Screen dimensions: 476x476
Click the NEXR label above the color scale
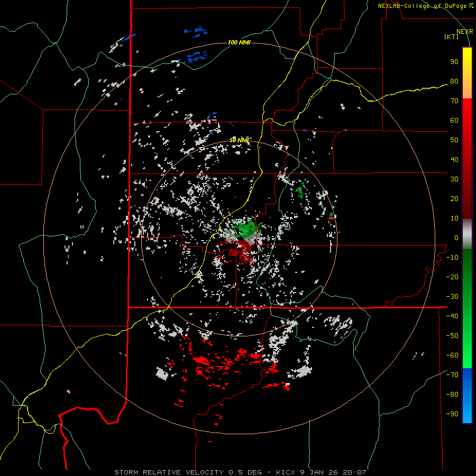[x=465, y=32]
